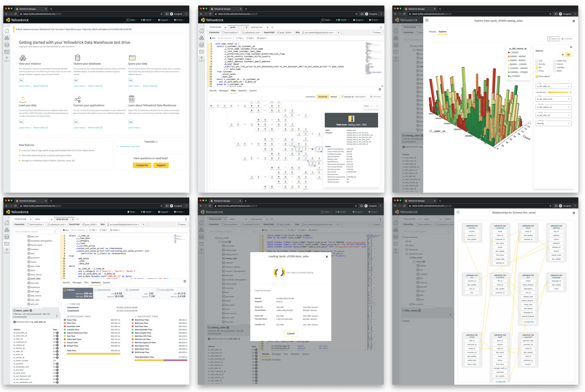Open the Messages tab in the statistics window
Image resolution: width=585 pixels, height=392 pixels.
click(77, 283)
